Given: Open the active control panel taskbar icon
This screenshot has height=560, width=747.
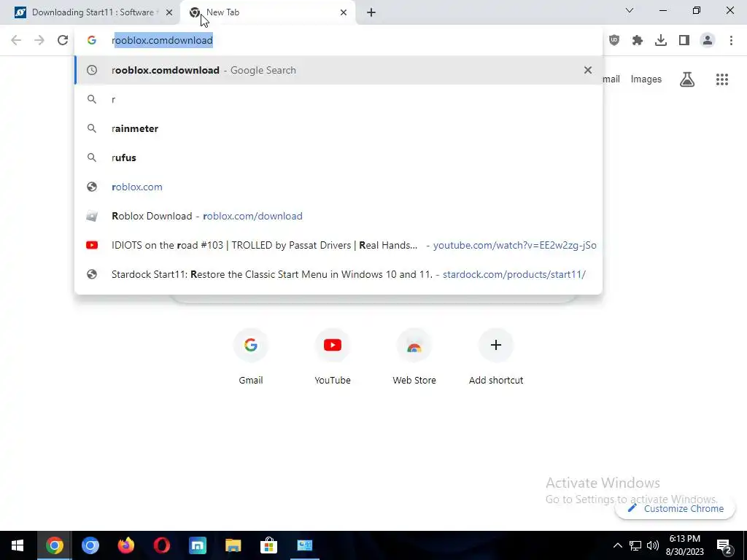Looking at the screenshot, I should tap(304, 545).
